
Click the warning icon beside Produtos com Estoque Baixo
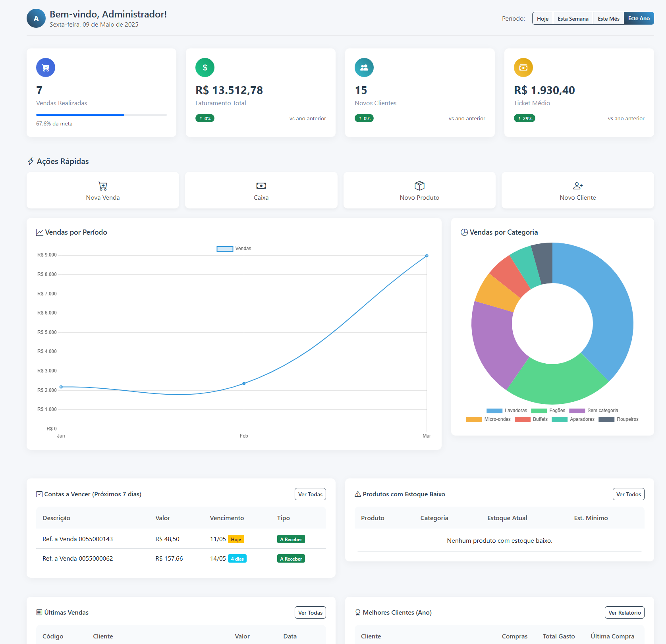[x=357, y=494]
